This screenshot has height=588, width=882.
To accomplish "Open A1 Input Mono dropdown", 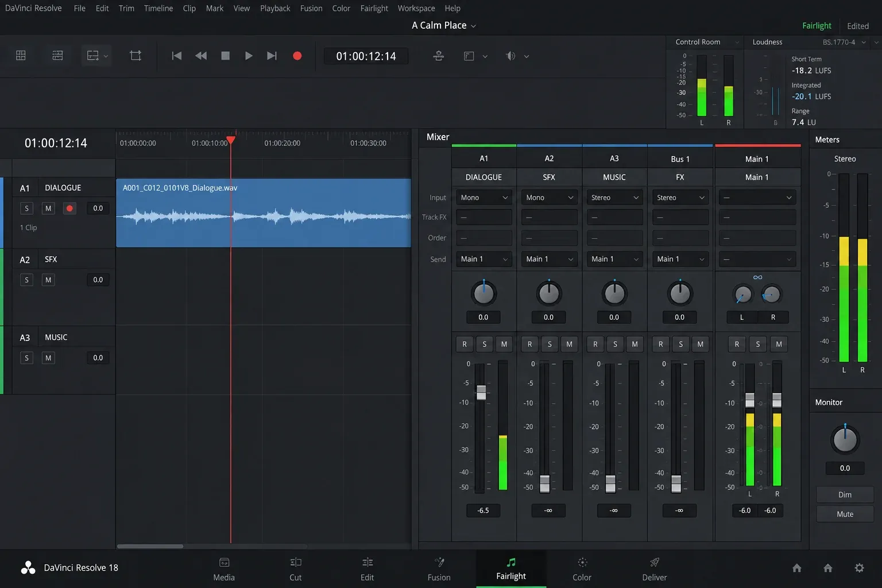I will click(x=484, y=198).
